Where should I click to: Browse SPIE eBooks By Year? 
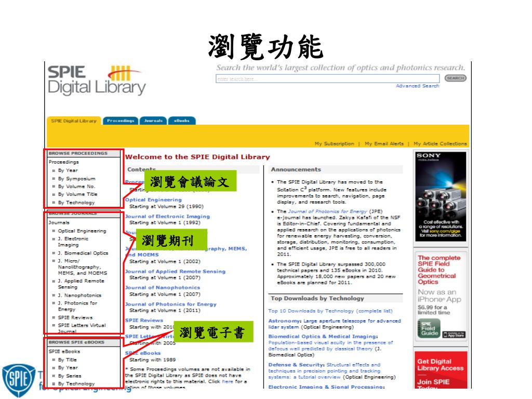(x=68, y=367)
